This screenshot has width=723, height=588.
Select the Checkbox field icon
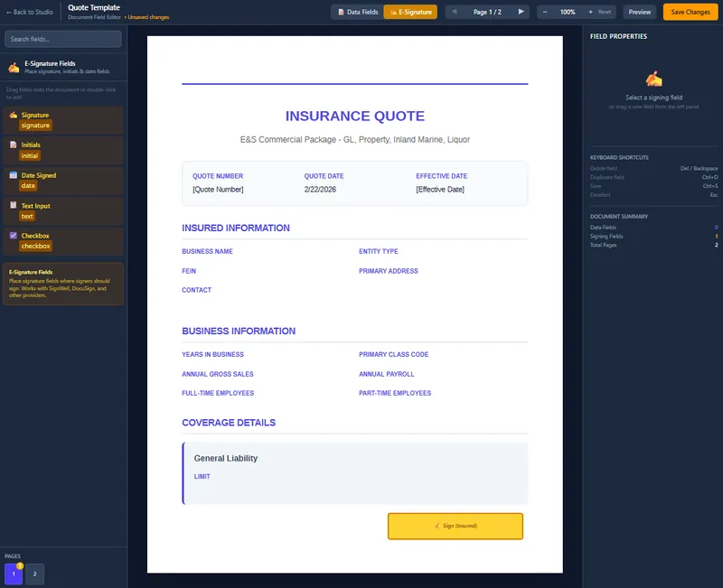click(x=14, y=236)
